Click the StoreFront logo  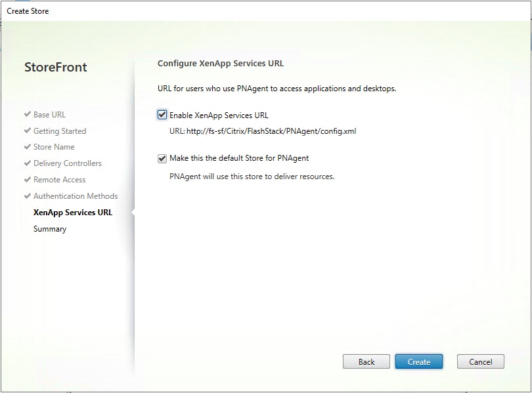point(56,67)
